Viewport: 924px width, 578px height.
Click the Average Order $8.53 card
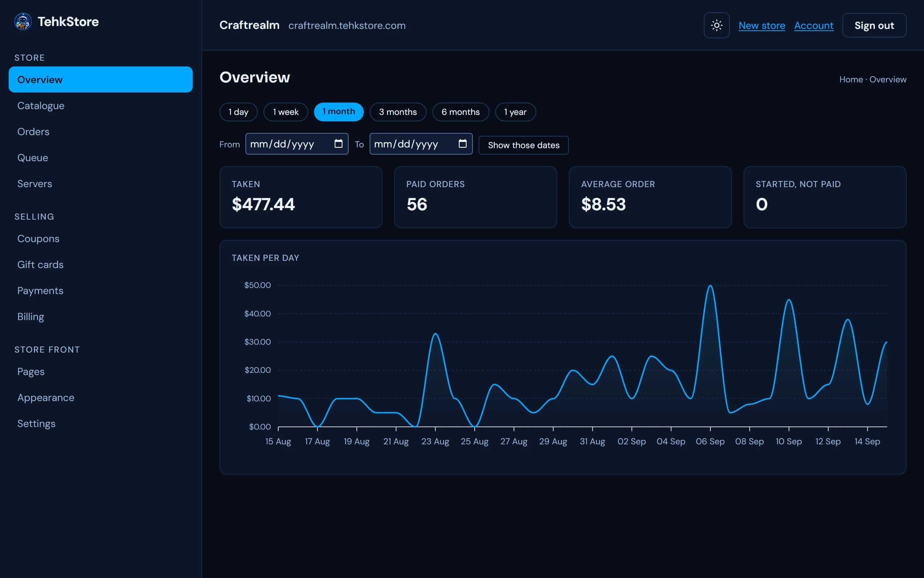click(x=650, y=197)
